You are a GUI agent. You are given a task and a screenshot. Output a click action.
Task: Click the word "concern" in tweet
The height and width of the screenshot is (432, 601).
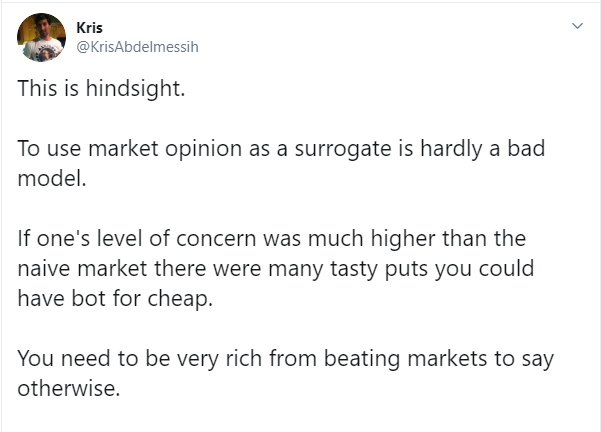click(216, 239)
